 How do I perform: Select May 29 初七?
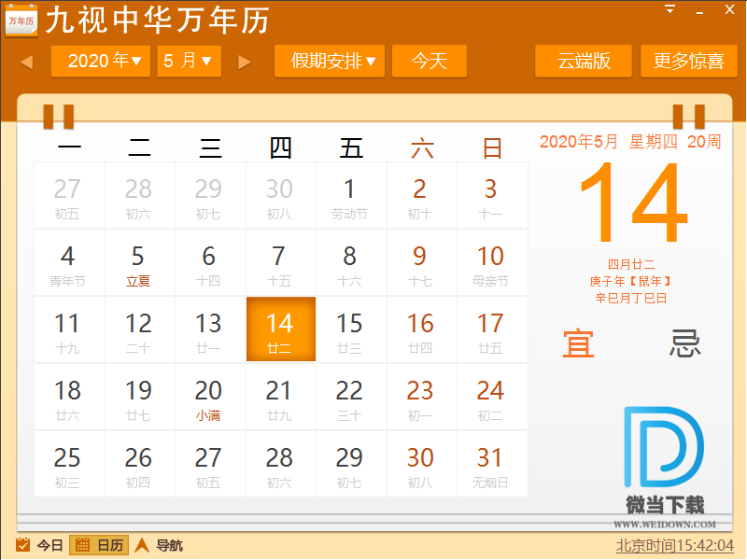pos(351,464)
